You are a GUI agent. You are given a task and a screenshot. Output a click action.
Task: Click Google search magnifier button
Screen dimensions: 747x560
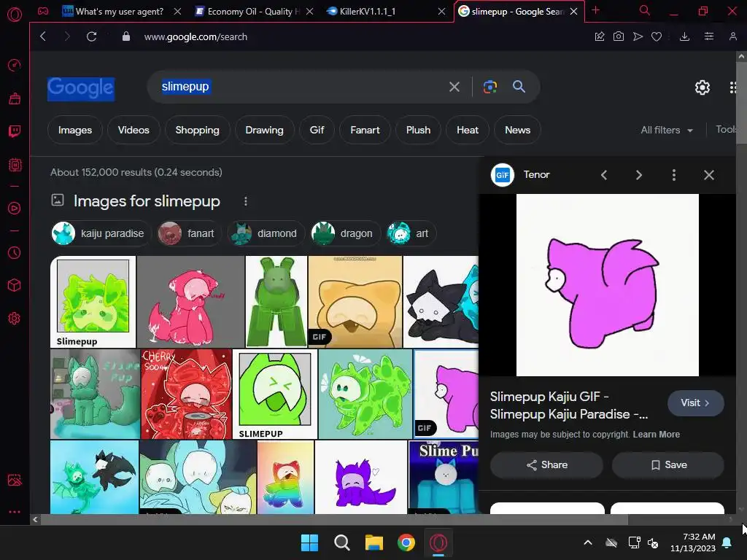pos(519,86)
